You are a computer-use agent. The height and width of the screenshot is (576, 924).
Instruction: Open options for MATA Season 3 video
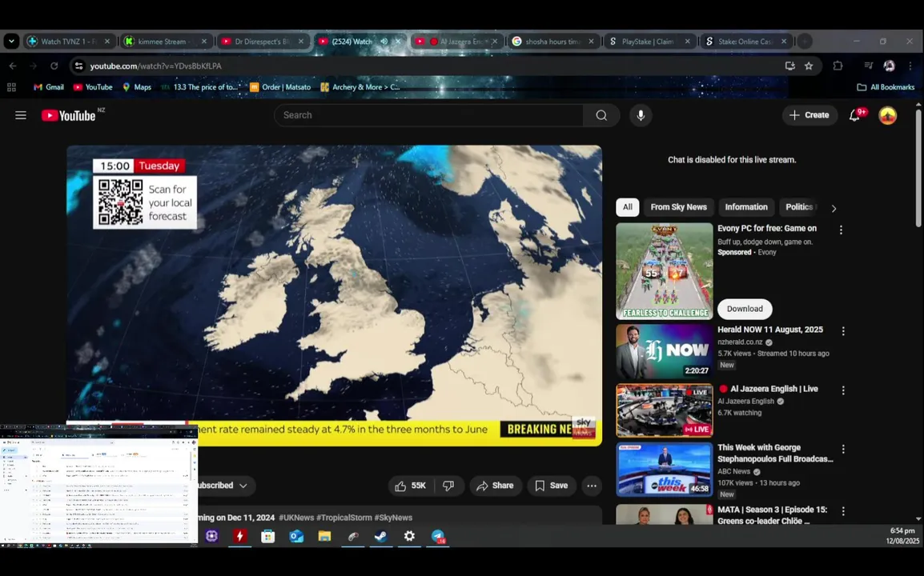coord(843,511)
